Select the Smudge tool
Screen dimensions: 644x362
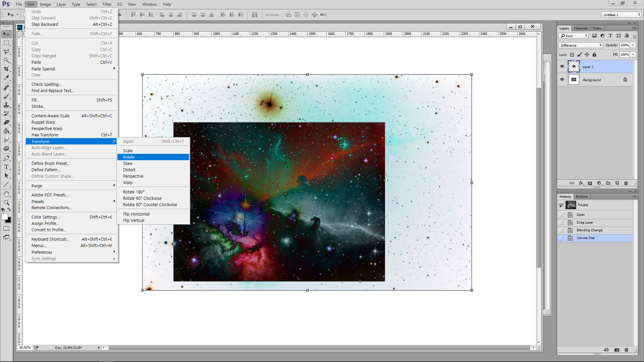6,140
